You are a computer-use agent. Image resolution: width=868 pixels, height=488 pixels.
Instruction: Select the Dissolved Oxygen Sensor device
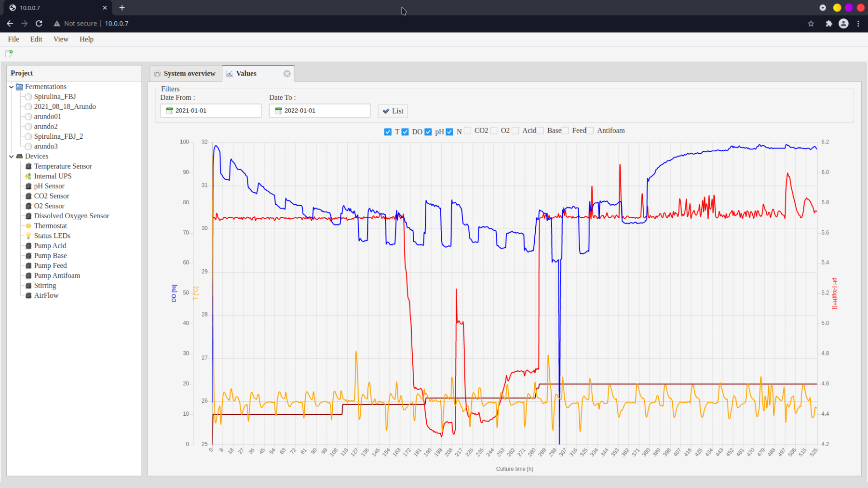pyautogui.click(x=71, y=216)
